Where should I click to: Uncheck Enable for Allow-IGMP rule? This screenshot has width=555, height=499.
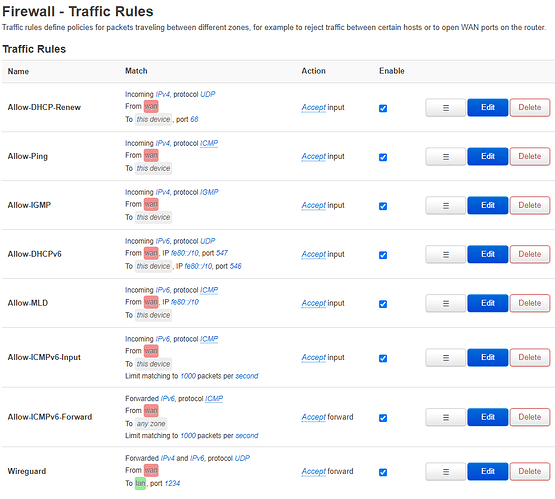click(x=383, y=206)
